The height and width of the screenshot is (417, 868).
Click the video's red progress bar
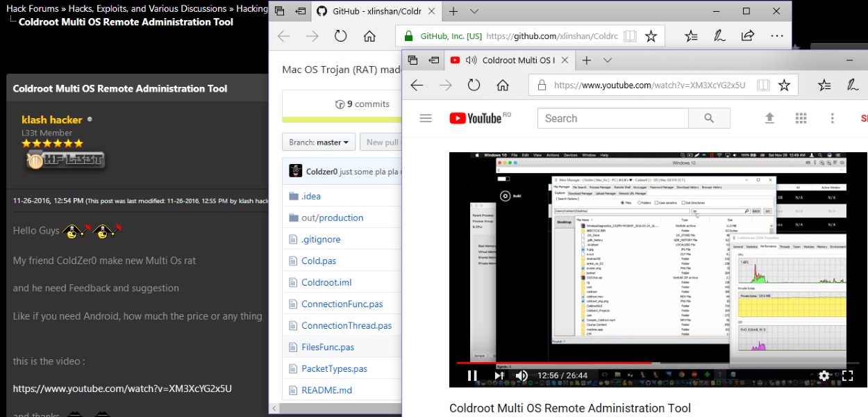click(x=556, y=363)
